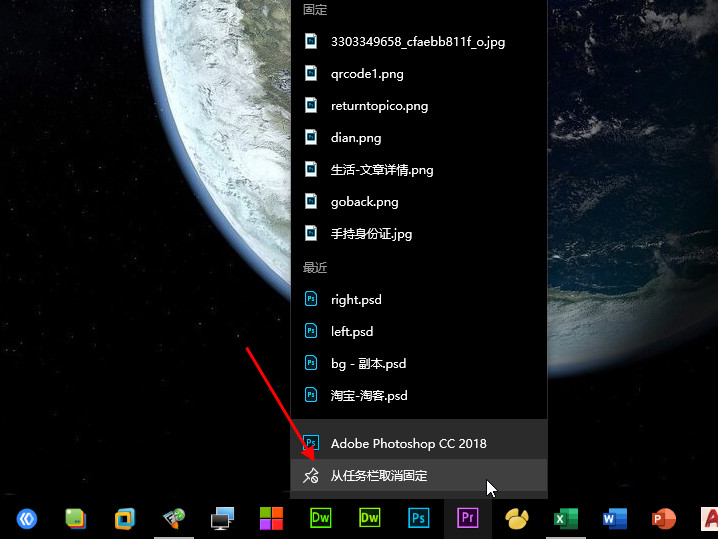The width and height of the screenshot is (718, 539).
Task: Open the colorful four-square tiles taskbar app
Action: (x=272, y=518)
